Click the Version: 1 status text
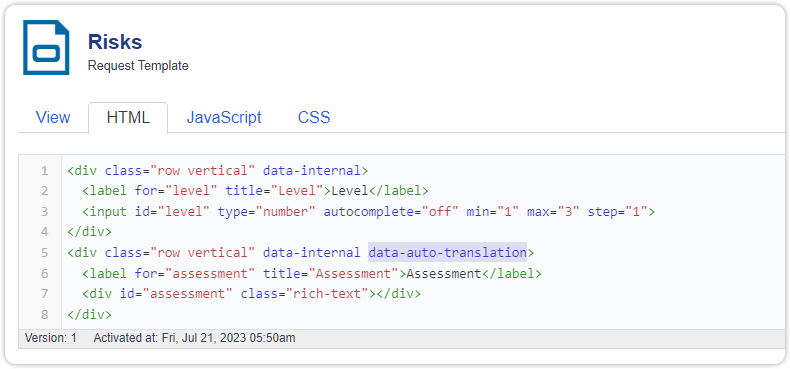 pyautogui.click(x=51, y=338)
